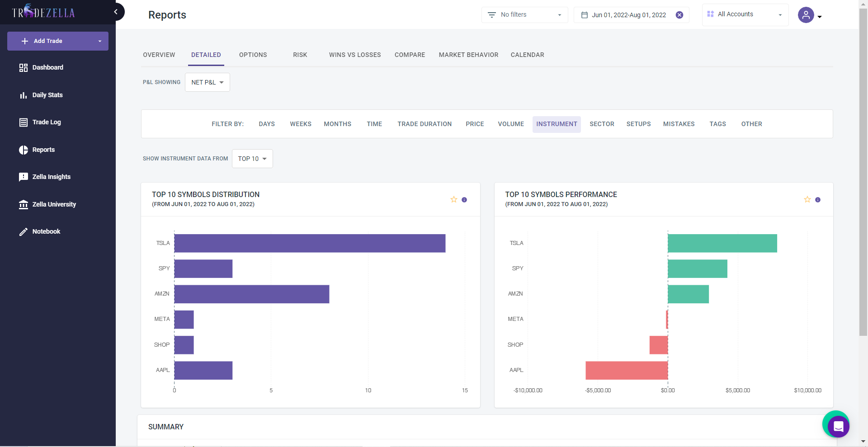The image size is (868, 447).
Task: Click info dot on Symbols Performance chart
Action: point(817,200)
